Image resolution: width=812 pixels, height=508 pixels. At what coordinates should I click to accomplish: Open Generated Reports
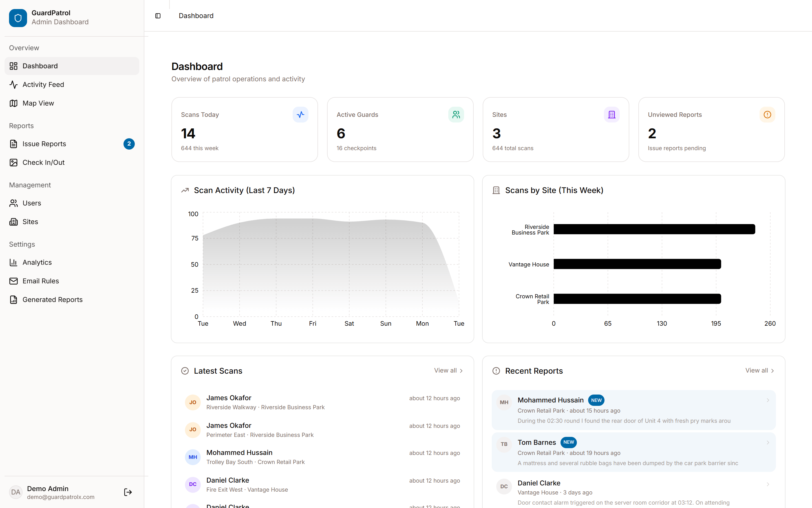pos(72,300)
